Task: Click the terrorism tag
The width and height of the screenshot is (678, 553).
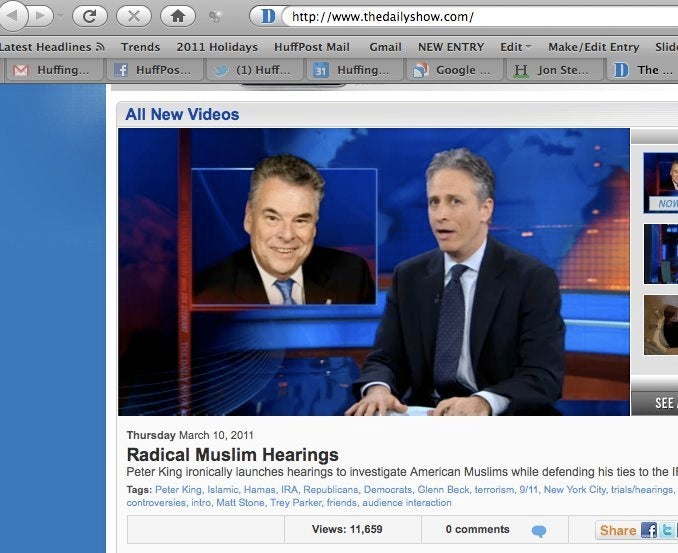Action: click(494, 490)
